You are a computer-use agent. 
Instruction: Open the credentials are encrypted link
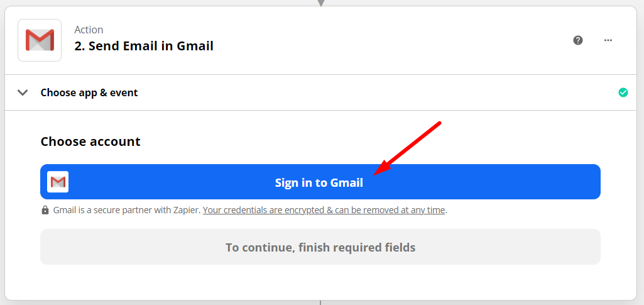tap(324, 210)
